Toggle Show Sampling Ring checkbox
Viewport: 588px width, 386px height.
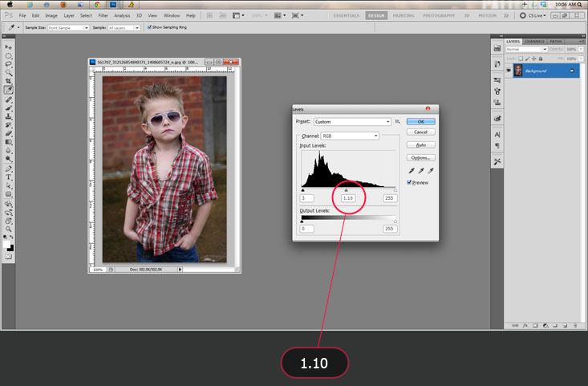[149, 27]
